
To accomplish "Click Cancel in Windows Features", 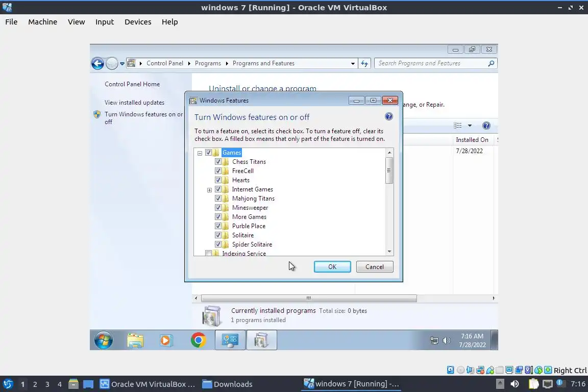I will [375, 267].
